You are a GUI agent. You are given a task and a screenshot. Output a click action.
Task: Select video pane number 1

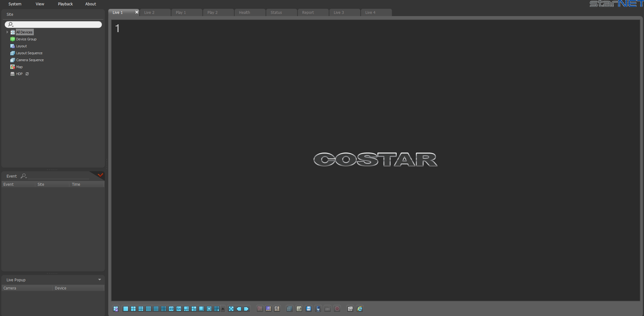tap(376, 160)
